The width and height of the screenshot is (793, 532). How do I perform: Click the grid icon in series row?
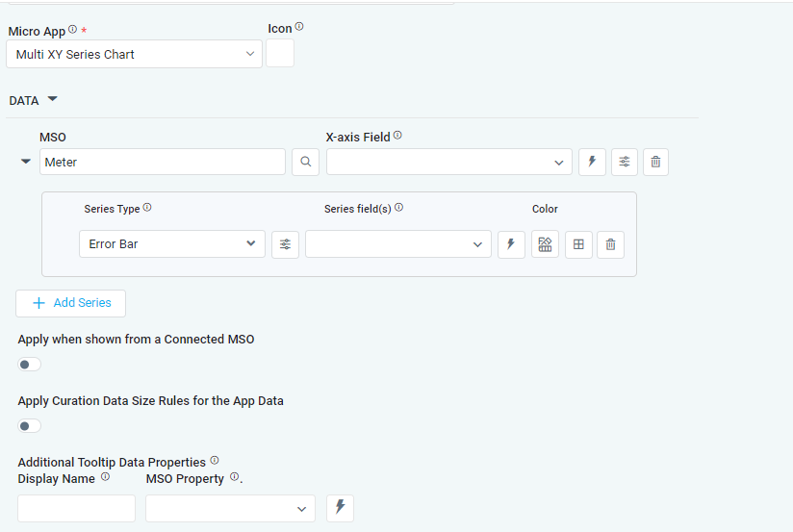[x=578, y=244]
